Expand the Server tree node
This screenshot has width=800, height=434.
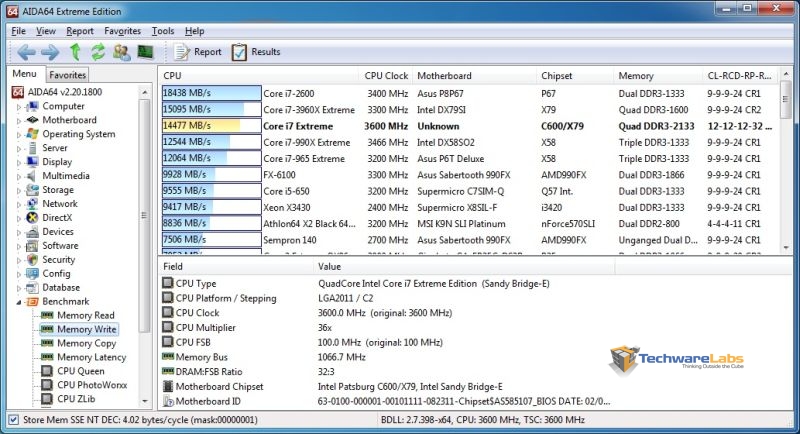coord(19,149)
